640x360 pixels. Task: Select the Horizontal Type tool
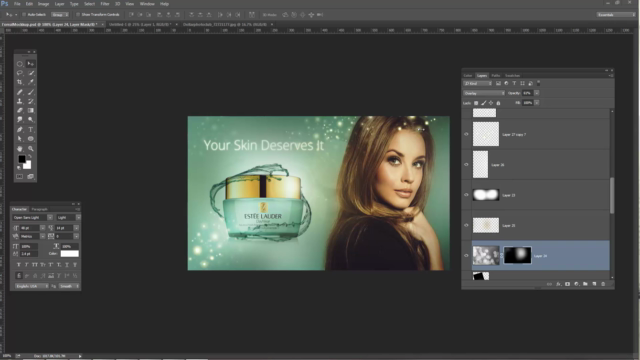point(31,129)
